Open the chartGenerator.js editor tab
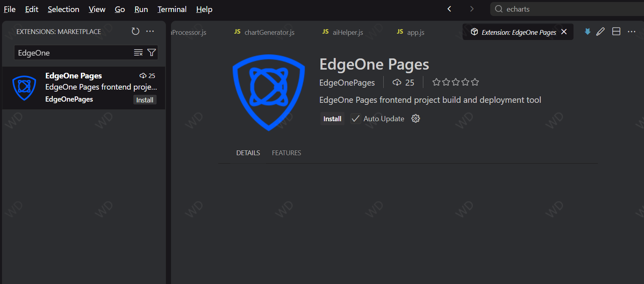644x284 pixels. pyautogui.click(x=264, y=32)
